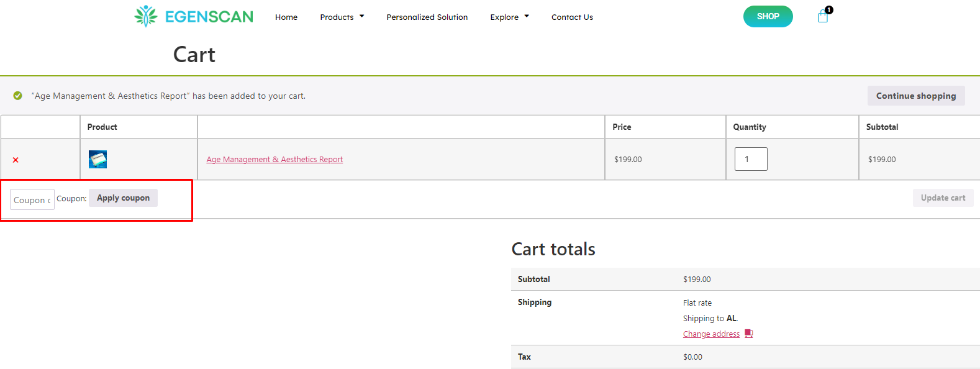
Task: Focus the coupon code input field
Action: [32, 199]
